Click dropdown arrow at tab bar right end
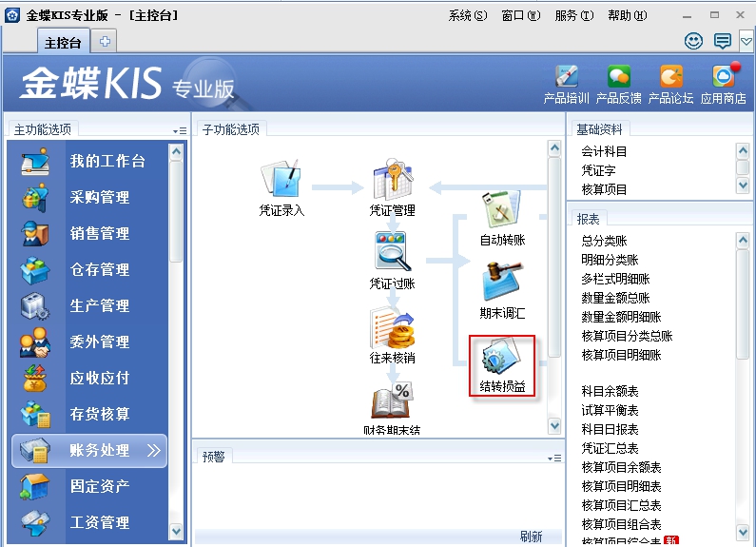This screenshot has width=756, height=547. tap(746, 41)
